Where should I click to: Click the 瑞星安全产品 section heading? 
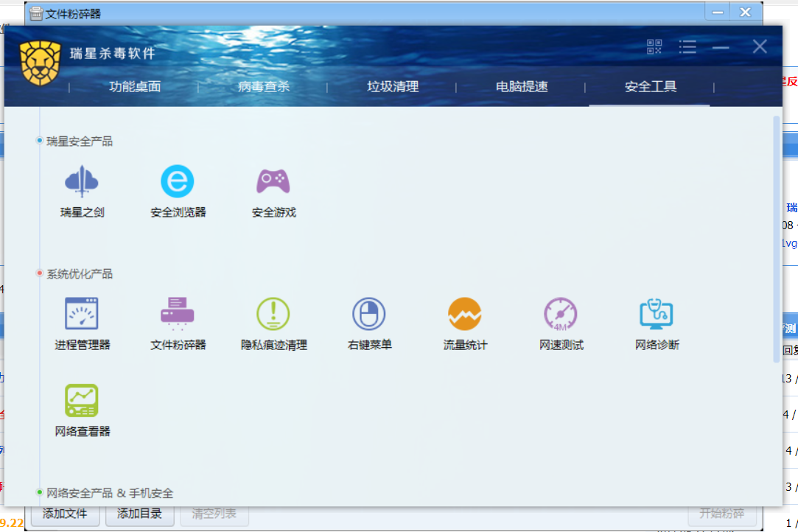click(x=80, y=141)
